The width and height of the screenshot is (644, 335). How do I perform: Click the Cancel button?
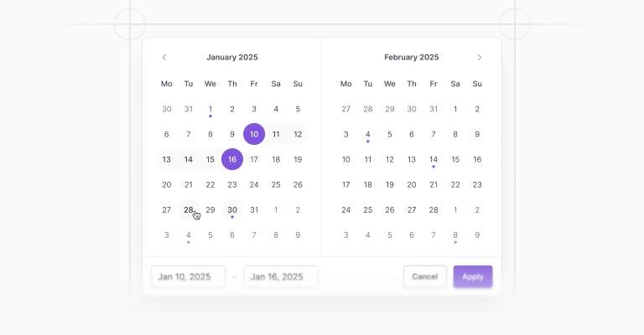[x=424, y=276]
